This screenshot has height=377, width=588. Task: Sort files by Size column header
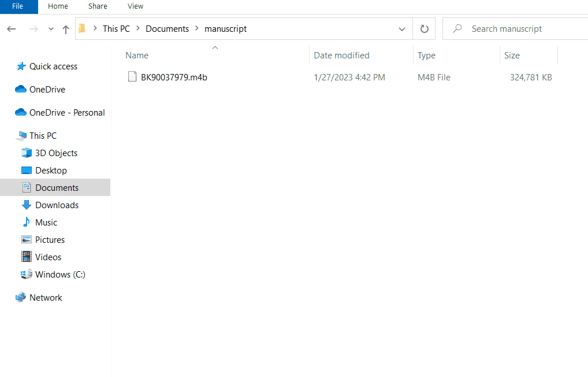click(x=512, y=56)
